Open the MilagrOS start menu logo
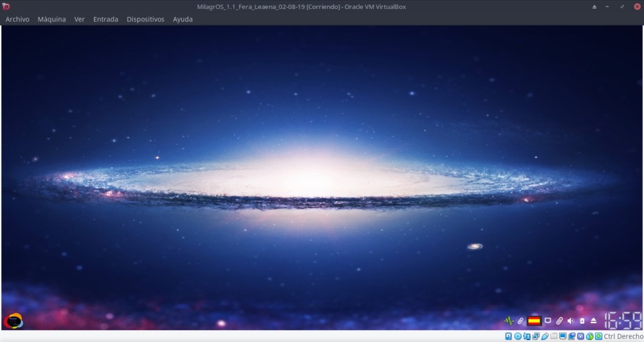 (13, 321)
